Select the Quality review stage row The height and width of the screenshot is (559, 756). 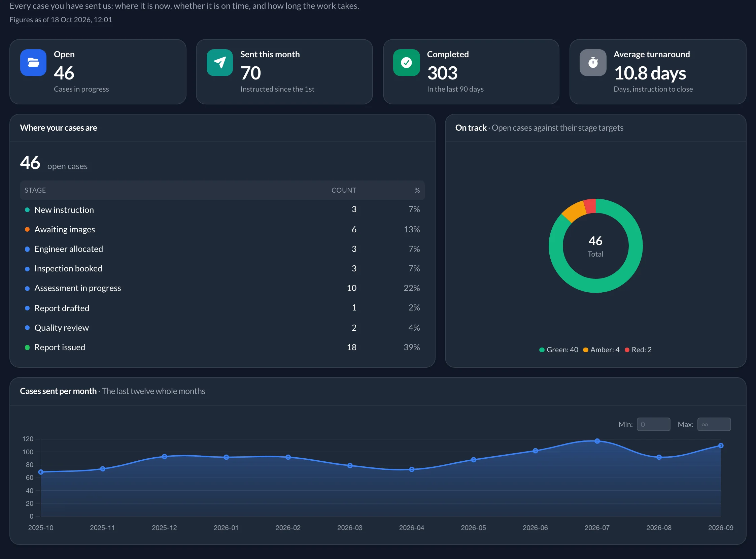point(222,328)
